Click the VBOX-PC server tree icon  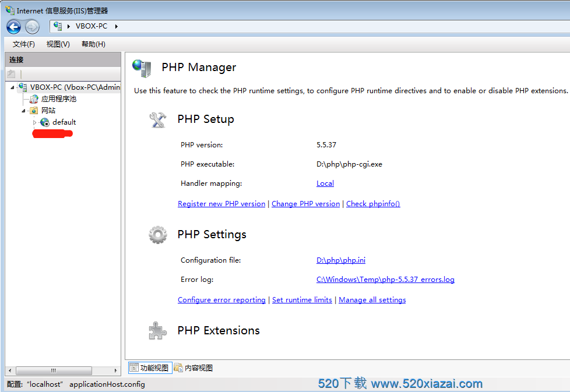coord(23,87)
